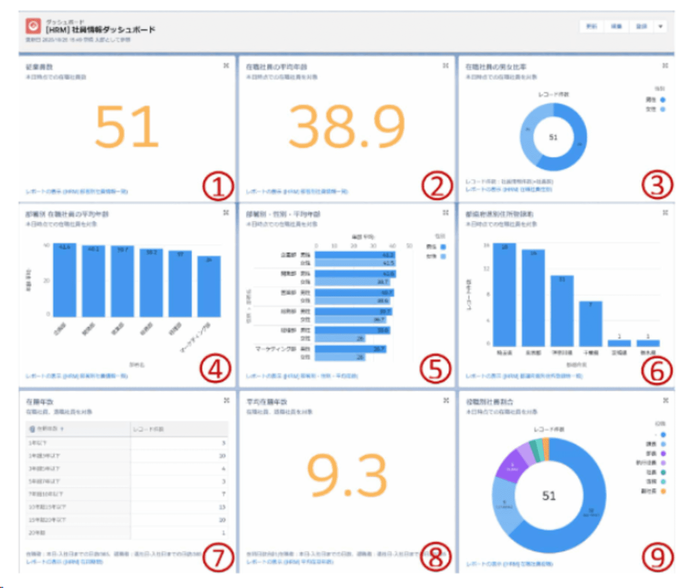
Task: Click tallest bar in prefecture address chart
Action: [504, 294]
